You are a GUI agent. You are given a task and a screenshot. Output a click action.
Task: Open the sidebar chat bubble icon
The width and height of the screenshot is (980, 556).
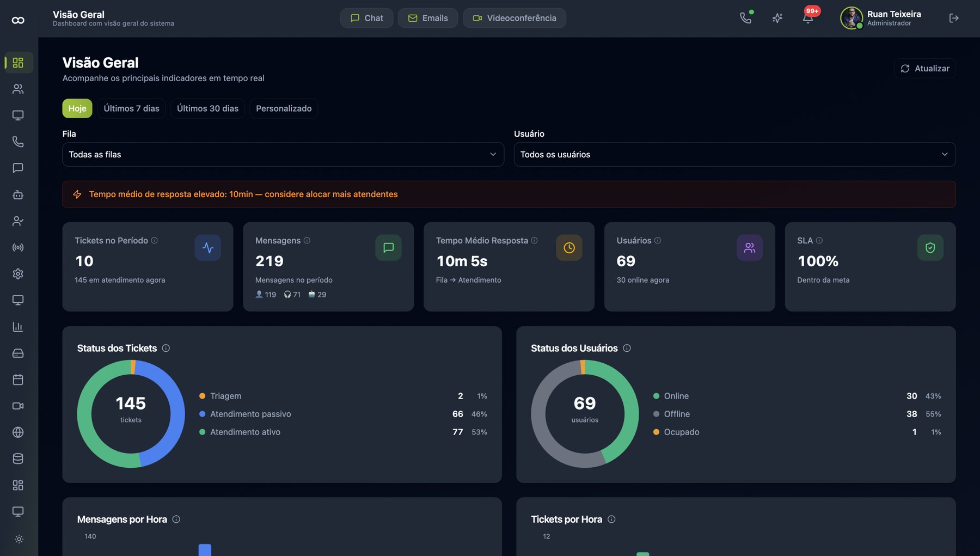pos(18,168)
